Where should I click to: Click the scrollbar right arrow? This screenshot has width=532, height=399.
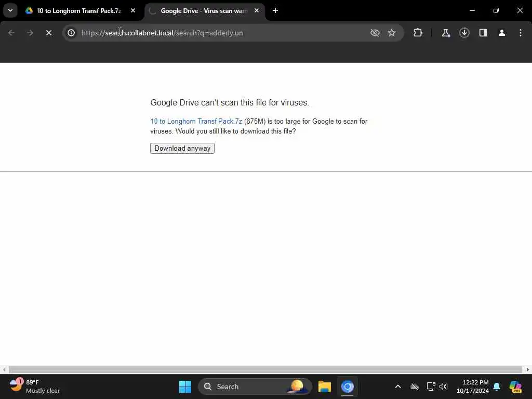(528, 369)
